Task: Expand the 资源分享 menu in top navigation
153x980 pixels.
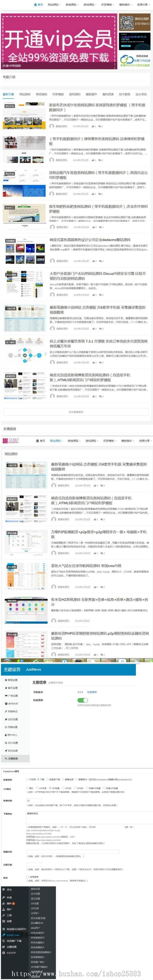Action: click(143, 4)
